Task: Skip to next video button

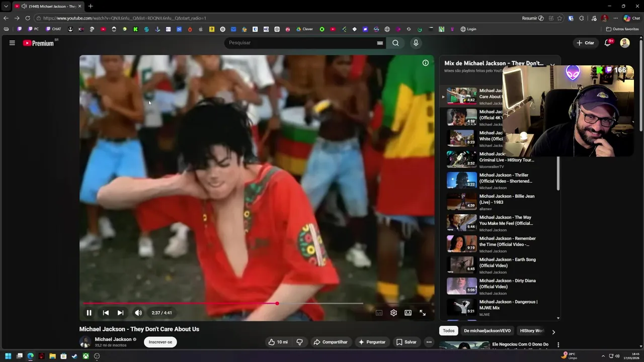Action: click(120, 313)
